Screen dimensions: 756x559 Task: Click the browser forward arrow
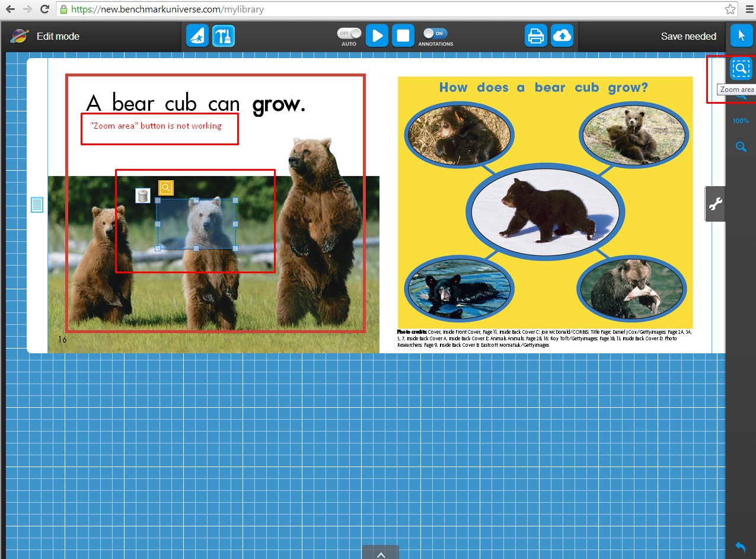point(27,9)
